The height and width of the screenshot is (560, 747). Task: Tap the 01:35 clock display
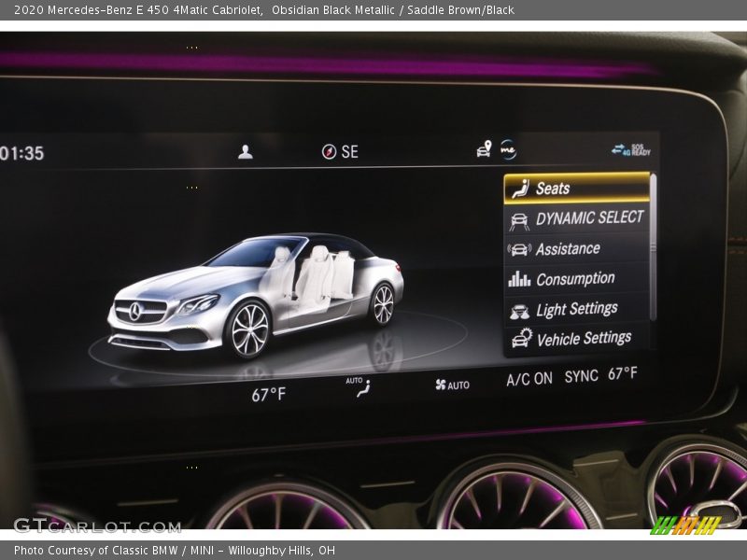click(x=21, y=153)
